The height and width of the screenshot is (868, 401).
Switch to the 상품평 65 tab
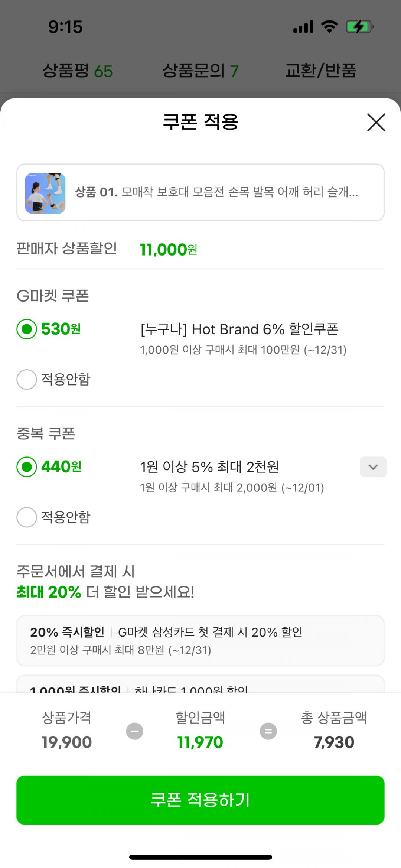pos(77,71)
